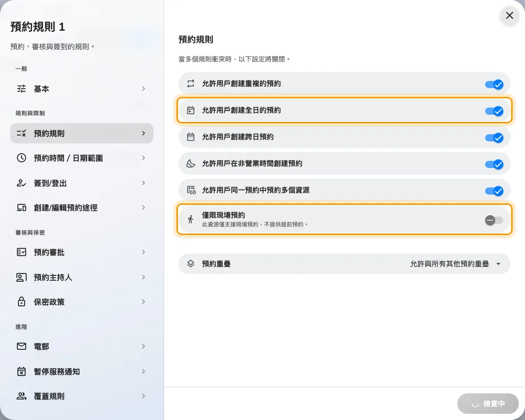This screenshot has width=525, height=420.
Task: Open the 預約重疊 dropdown arrow
Action: coord(498,264)
